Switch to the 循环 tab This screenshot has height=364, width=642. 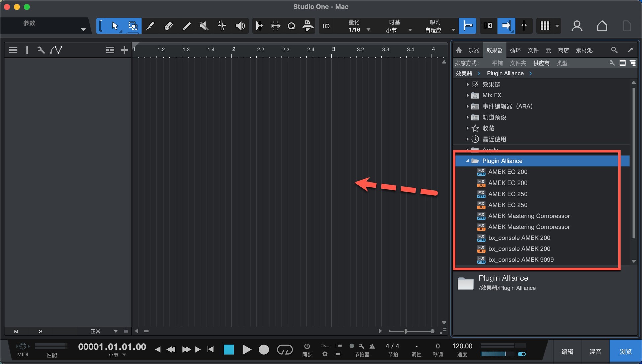pos(515,50)
